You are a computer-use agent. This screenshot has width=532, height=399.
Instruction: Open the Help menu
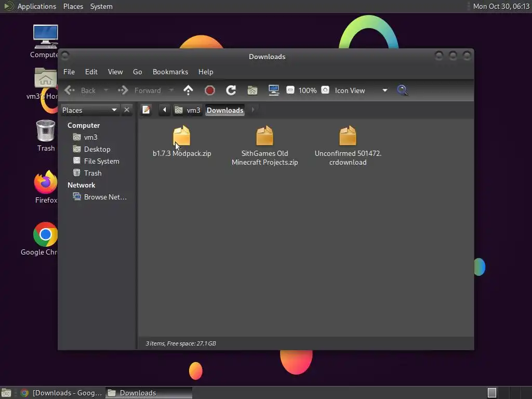tap(206, 72)
